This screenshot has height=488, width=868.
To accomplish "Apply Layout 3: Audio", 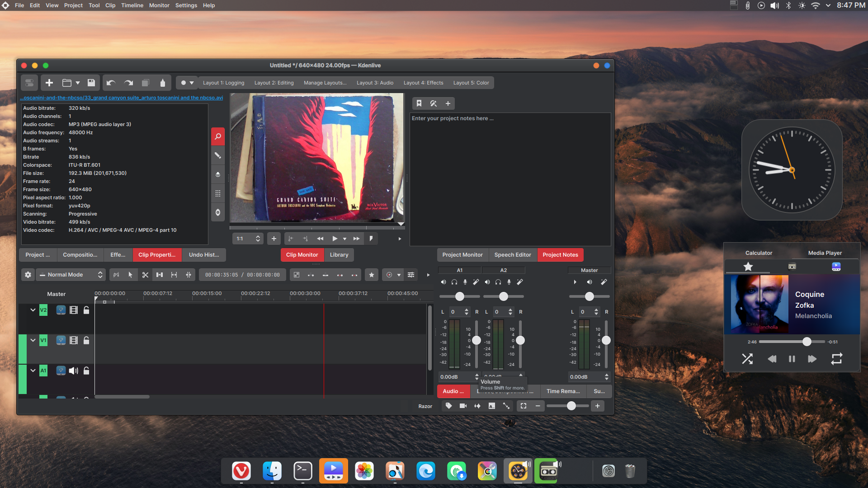I will [375, 83].
